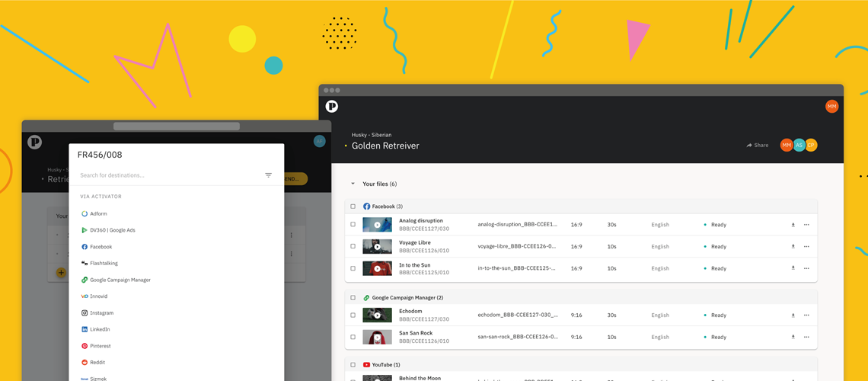Screen dimensions: 868x381
Task: Click the Share button
Action: coord(758,145)
